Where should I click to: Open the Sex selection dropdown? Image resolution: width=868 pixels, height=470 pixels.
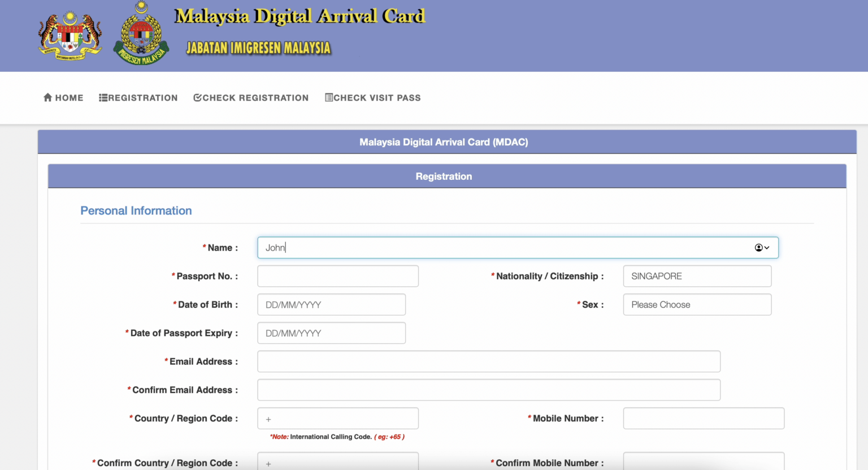click(697, 304)
